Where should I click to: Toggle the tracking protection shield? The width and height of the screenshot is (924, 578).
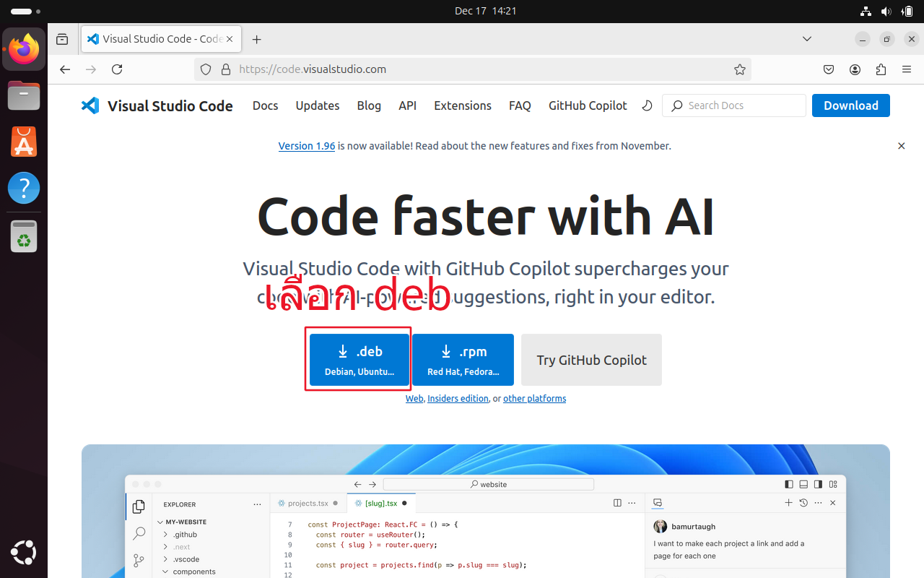point(206,69)
